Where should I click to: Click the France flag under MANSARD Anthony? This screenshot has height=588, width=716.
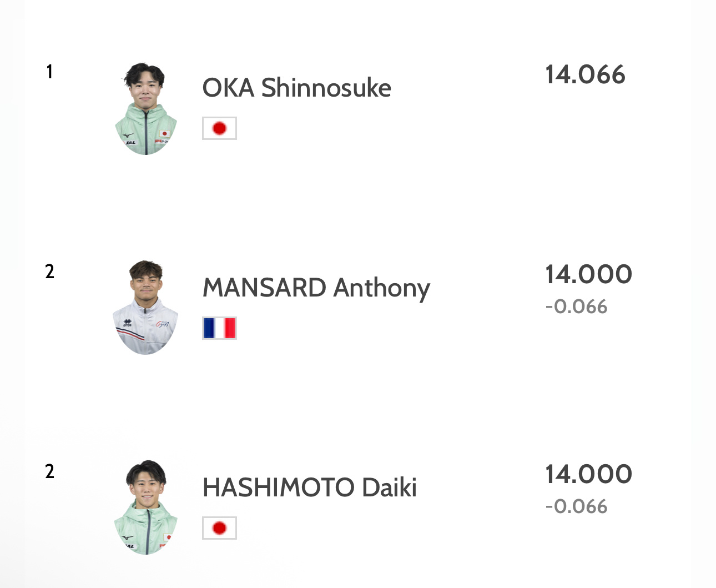coord(219,328)
